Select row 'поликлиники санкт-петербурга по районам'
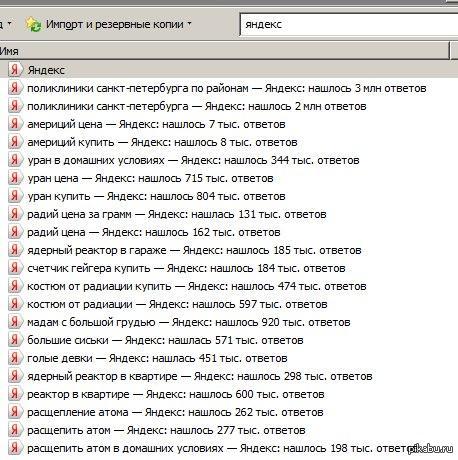 point(227,88)
